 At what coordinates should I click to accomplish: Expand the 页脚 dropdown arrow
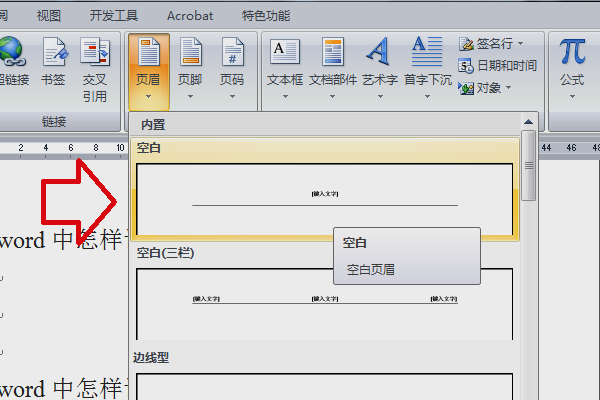coord(190,96)
